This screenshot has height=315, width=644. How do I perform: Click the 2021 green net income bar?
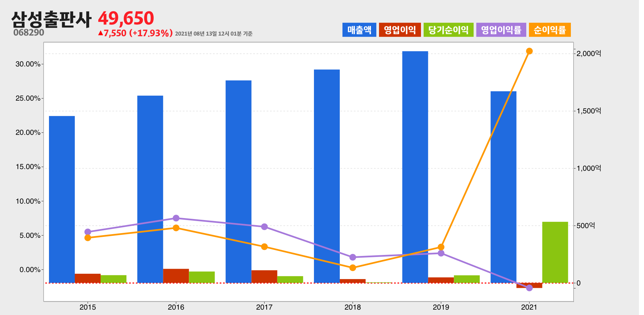click(x=555, y=252)
